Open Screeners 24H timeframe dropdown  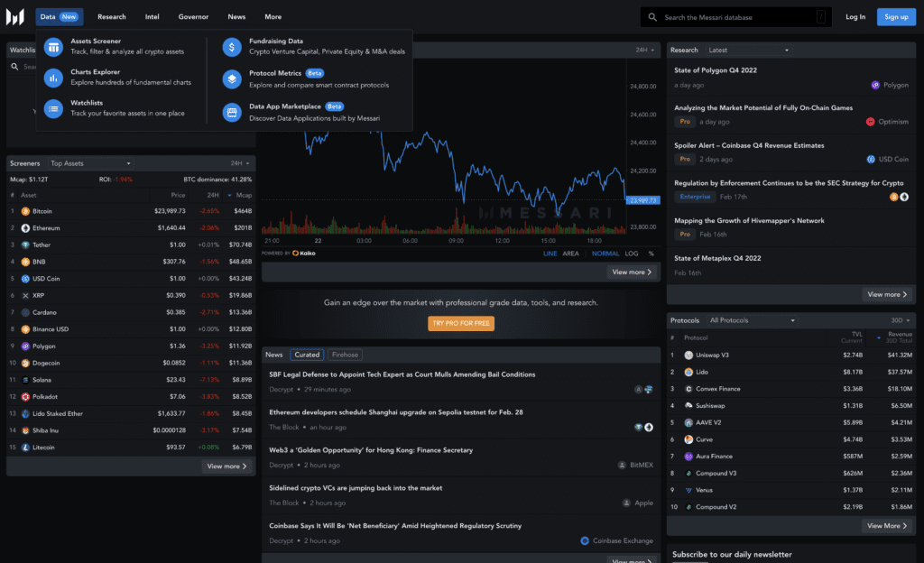[240, 163]
